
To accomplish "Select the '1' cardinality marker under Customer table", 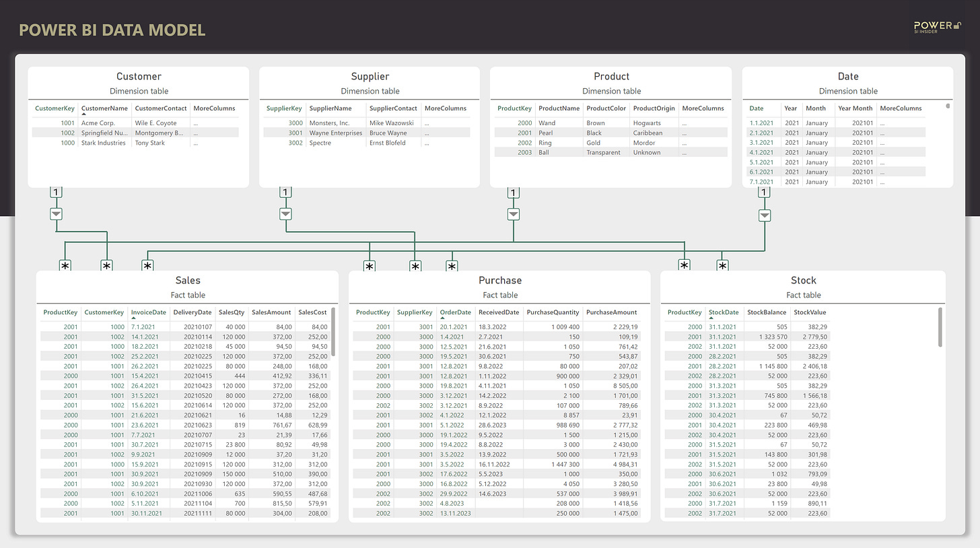I will [57, 193].
